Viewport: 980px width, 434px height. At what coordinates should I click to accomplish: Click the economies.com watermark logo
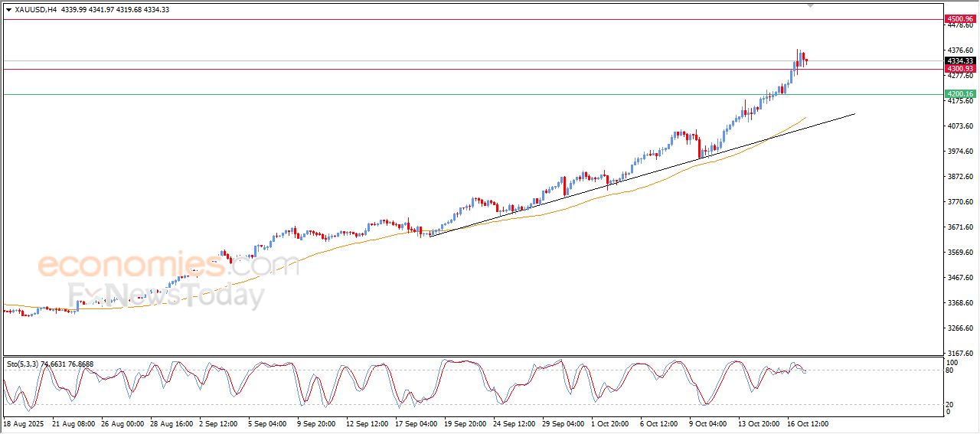167,266
